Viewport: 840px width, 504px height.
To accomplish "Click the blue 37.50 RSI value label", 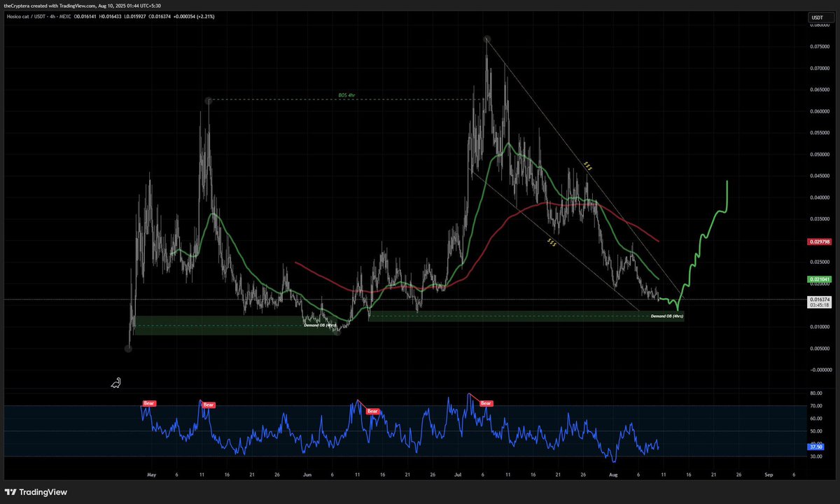I will pos(815,446).
